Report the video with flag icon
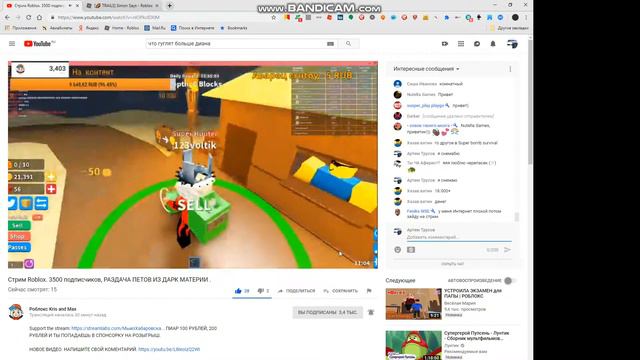640x360 pixels. tap(369, 291)
